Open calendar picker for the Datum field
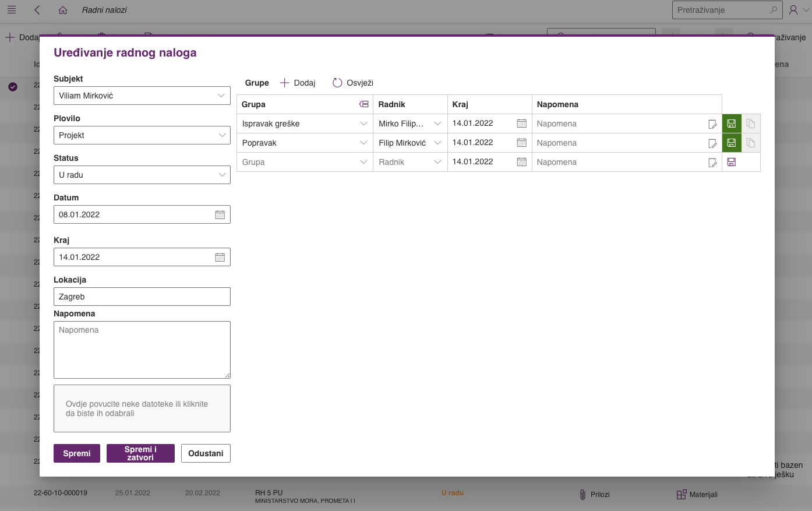Image resolution: width=812 pixels, height=511 pixels. 220,214
